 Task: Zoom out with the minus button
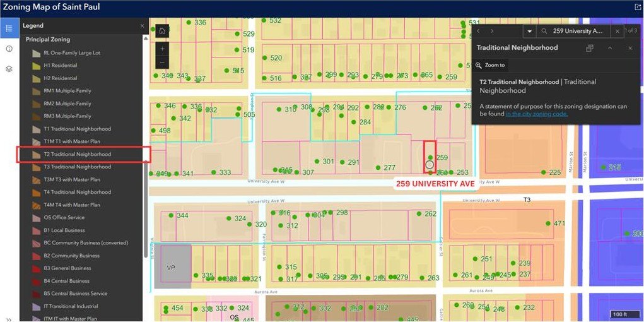click(x=162, y=63)
